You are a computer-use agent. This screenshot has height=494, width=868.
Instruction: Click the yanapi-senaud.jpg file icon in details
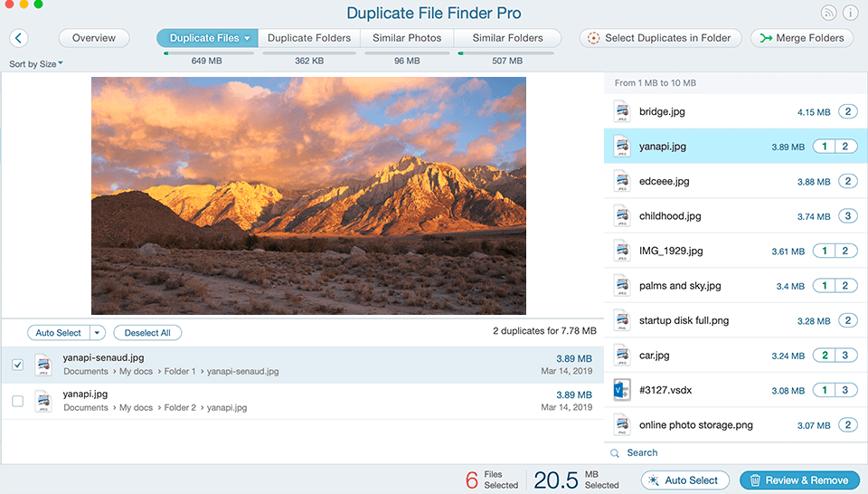(x=43, y=365)
